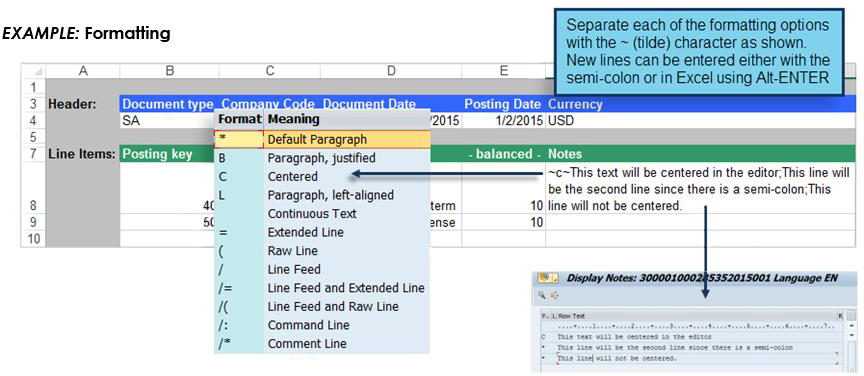Click the select-all corner of the spreadsheet
This screenshot has width=864, height=376.
coord(34,71)
